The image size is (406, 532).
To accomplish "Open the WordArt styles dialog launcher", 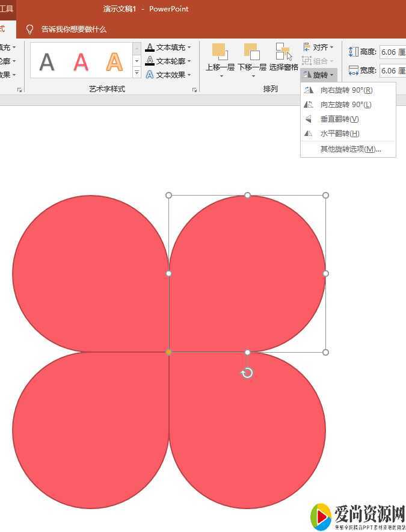I will (194, 90).
